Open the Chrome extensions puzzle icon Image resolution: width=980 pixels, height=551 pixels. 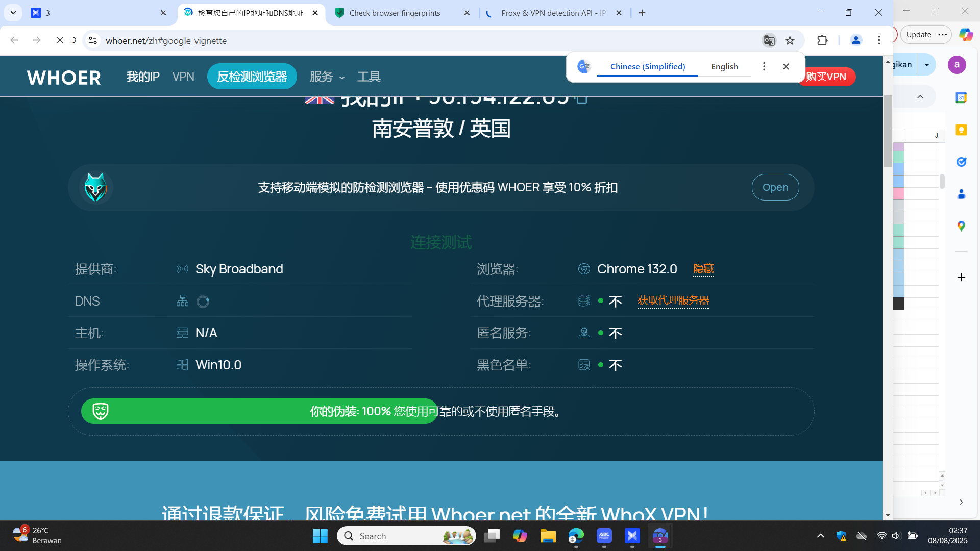pos(822,40)
